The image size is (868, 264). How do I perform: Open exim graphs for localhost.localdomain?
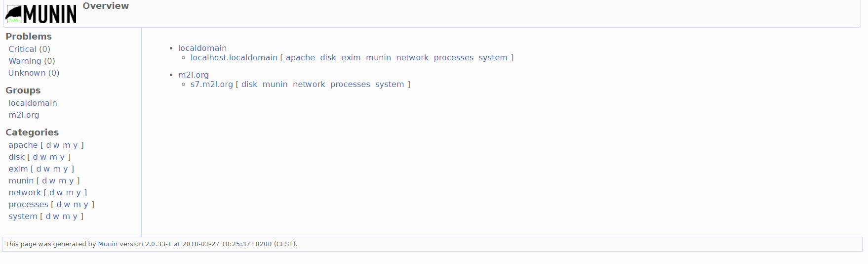pyautogui.click(x=351, y=57)
